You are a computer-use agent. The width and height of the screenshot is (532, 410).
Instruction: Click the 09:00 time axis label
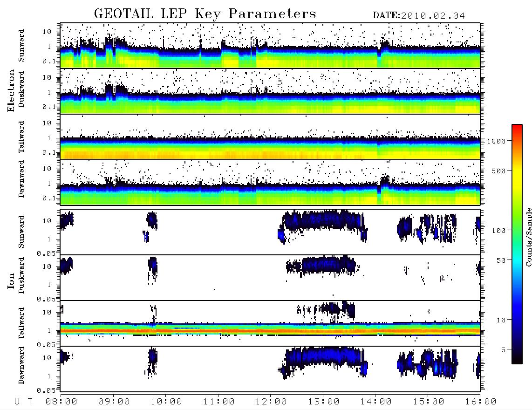pos(114,402)
